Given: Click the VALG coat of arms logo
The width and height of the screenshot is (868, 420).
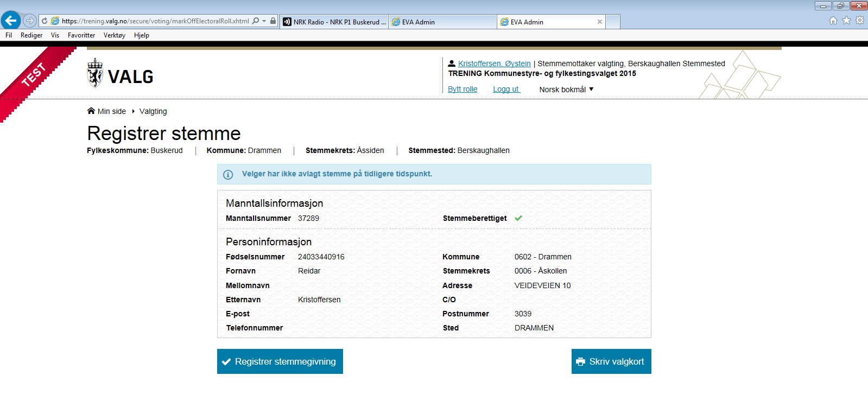Looking at the screenshot, I should pos(95,73).
